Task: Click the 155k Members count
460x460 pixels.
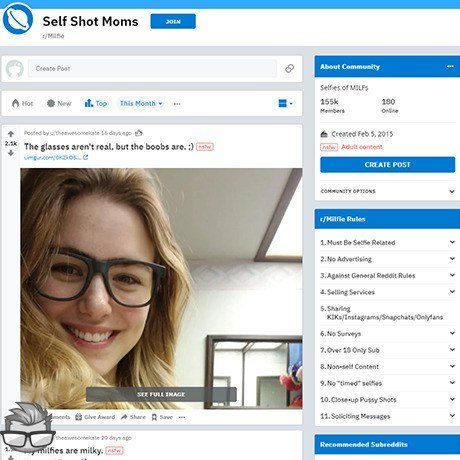Action: [x=332, y=106]
